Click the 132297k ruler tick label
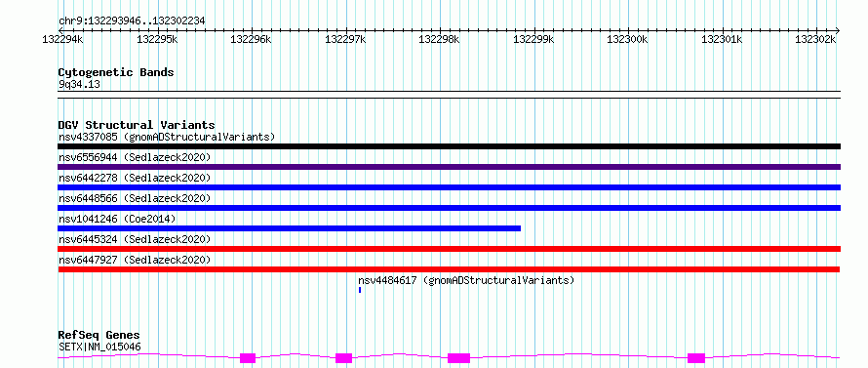 (x=345, y=39)
